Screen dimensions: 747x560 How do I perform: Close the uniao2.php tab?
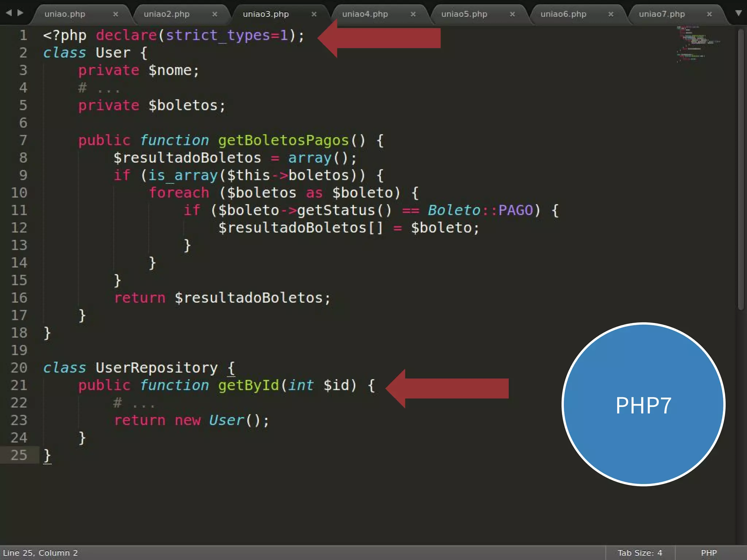(215, 14)
